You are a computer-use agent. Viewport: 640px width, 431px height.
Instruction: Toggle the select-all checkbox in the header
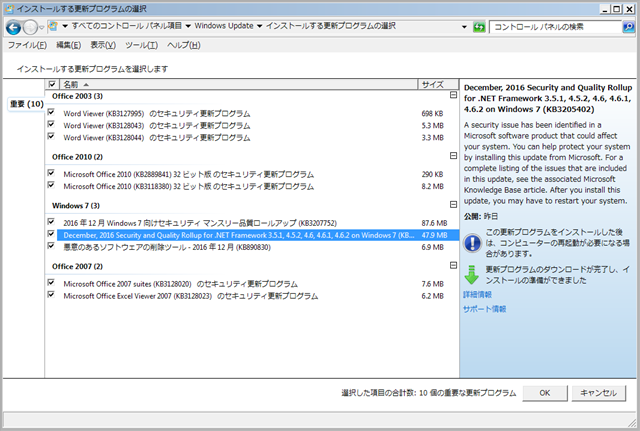pyautogui.click(x=52, y=84)
